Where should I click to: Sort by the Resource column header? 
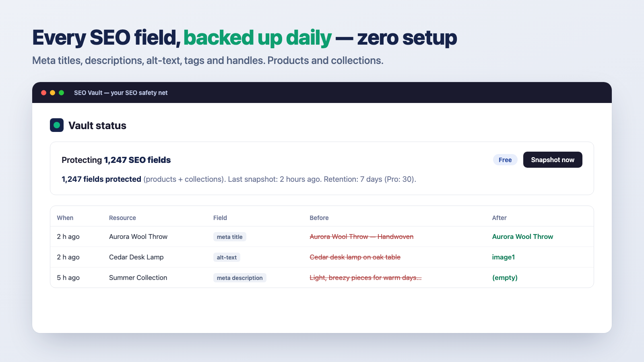coord(122,218)
